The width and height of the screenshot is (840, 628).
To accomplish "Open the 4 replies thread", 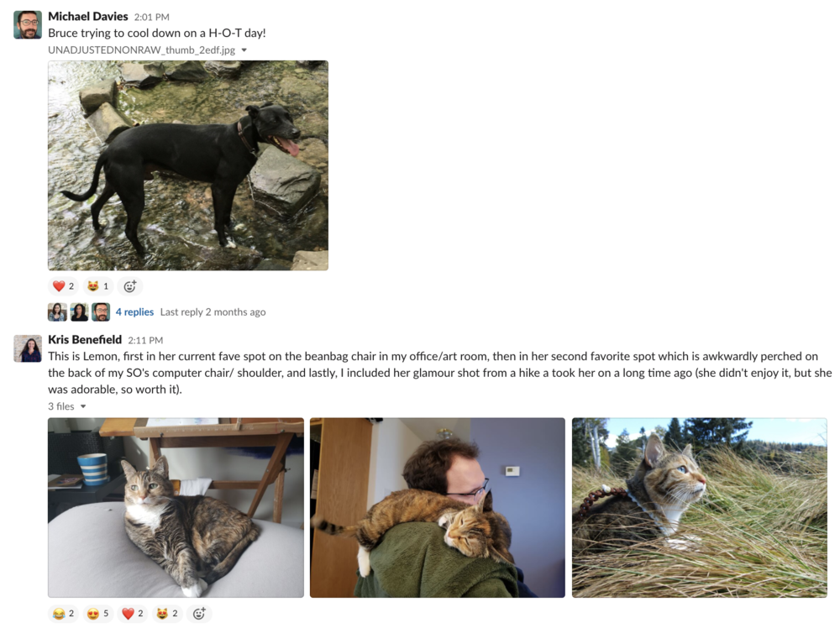I will (x=134, y=311).
